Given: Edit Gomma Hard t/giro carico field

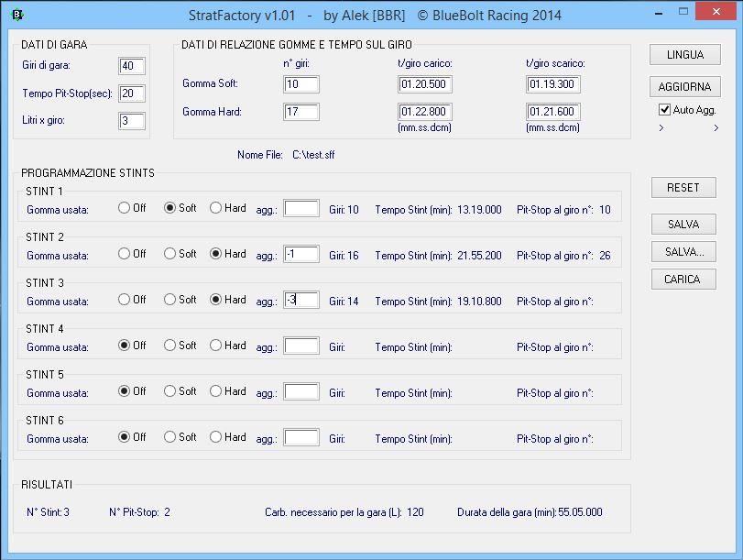Looking at the screenshot, I should coord(425,112).
